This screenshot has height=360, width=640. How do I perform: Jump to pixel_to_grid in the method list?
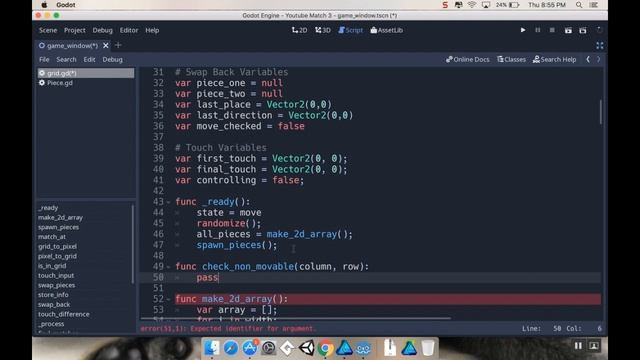click(57, 256)
